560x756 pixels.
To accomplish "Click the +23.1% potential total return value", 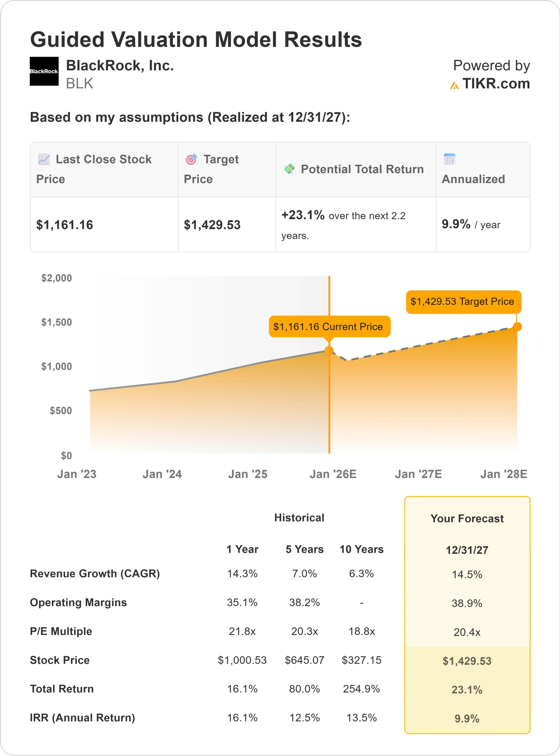I will tap(303, 215).
